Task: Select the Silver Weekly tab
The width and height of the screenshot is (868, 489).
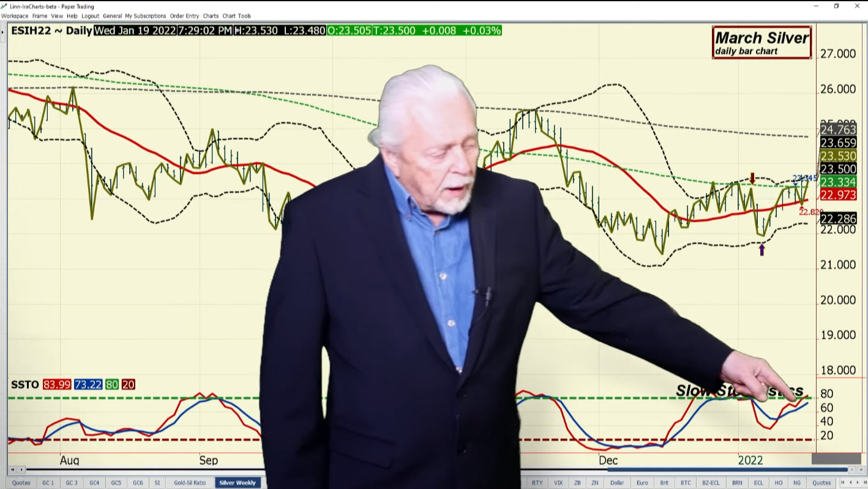Action: pyautogui.click(x=238, y=482)
